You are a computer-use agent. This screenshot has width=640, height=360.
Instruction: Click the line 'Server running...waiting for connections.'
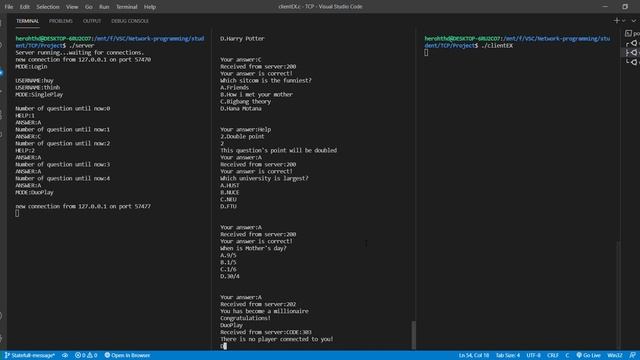80,53
